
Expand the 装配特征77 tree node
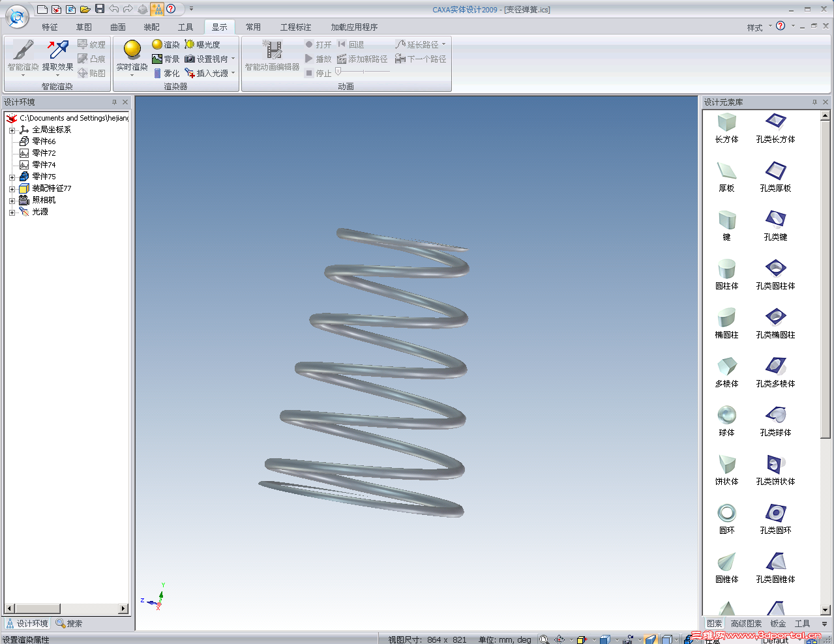(12, 188)
